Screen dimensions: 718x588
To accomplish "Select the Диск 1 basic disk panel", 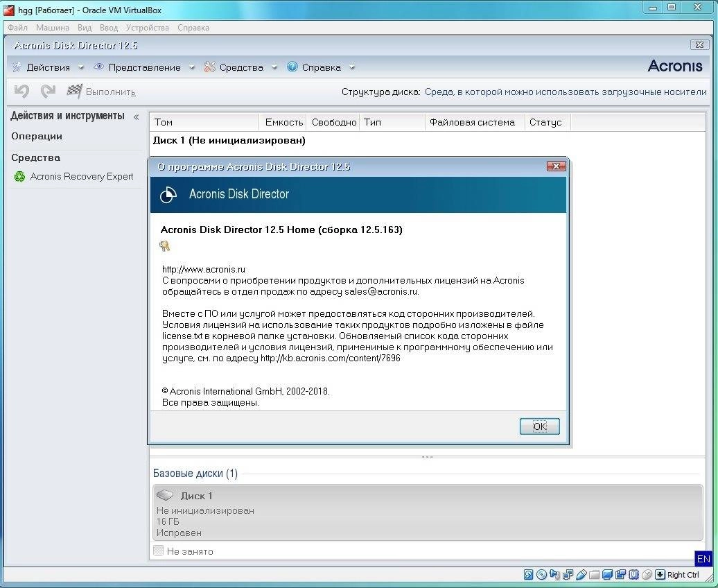I will pos(428,512).
